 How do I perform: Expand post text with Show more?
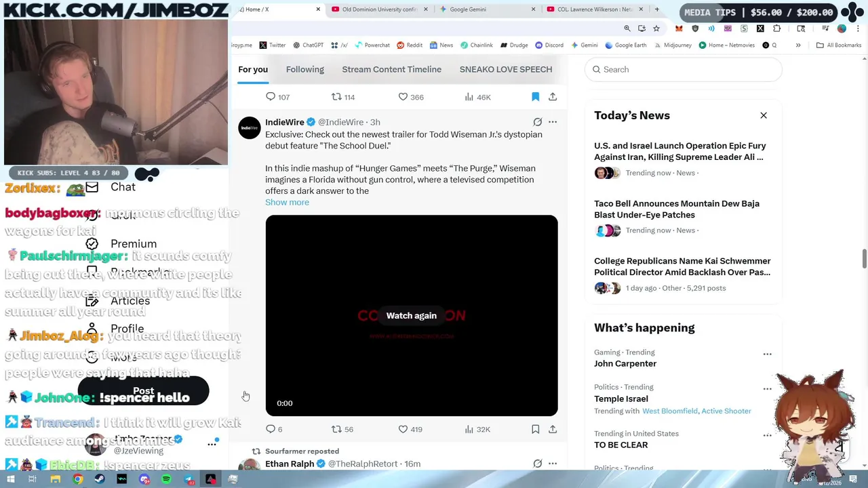pyautogui.click(x=287, y=202)
